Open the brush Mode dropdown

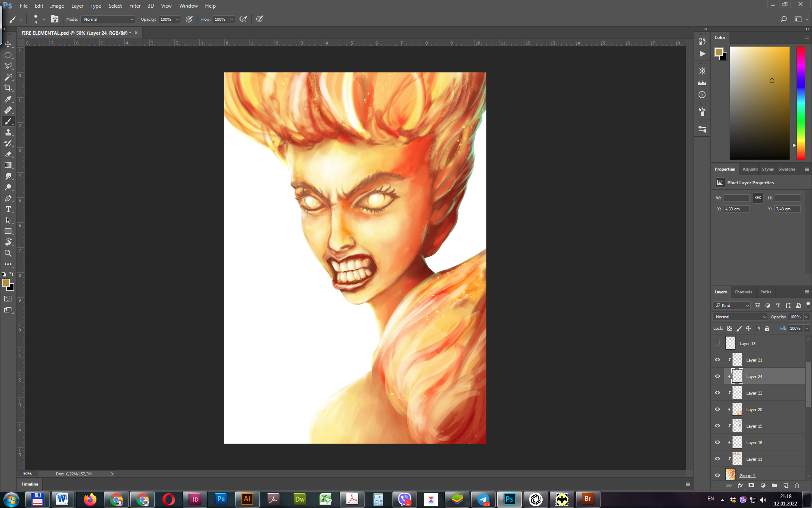click(108, 19)
